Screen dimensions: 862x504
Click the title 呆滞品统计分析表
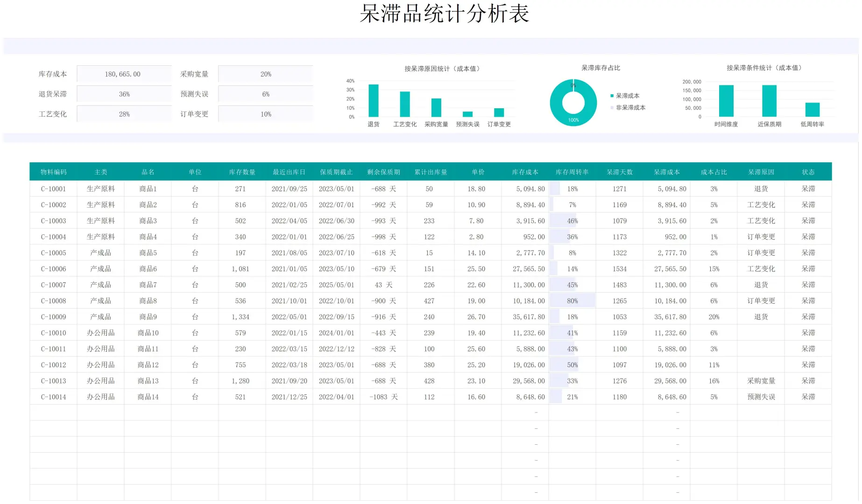(x=444, y=14)
